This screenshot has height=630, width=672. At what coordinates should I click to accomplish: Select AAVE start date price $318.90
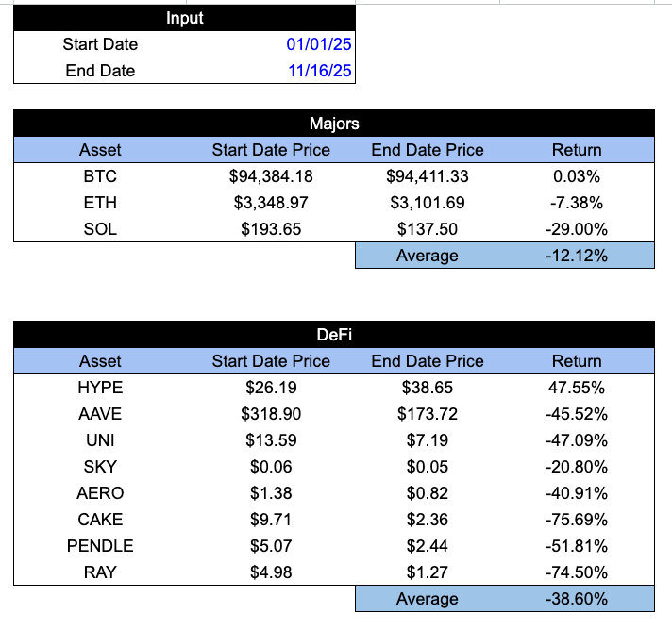pyautogui.click(x=271, y=413)
